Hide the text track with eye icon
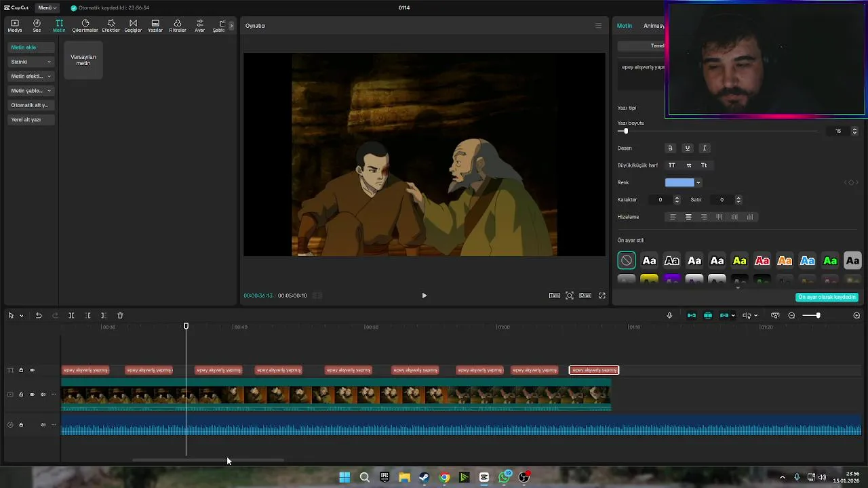 click(32, 370)
